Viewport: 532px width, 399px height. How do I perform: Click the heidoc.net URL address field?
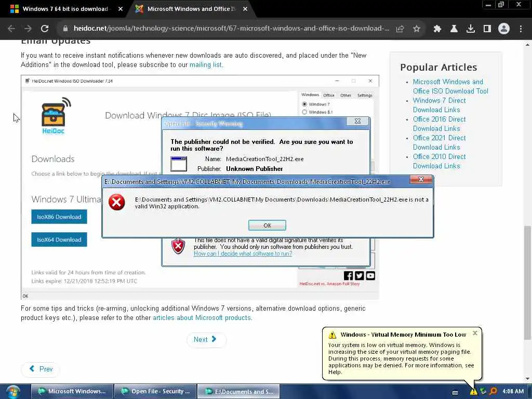[x=231, y=29]
